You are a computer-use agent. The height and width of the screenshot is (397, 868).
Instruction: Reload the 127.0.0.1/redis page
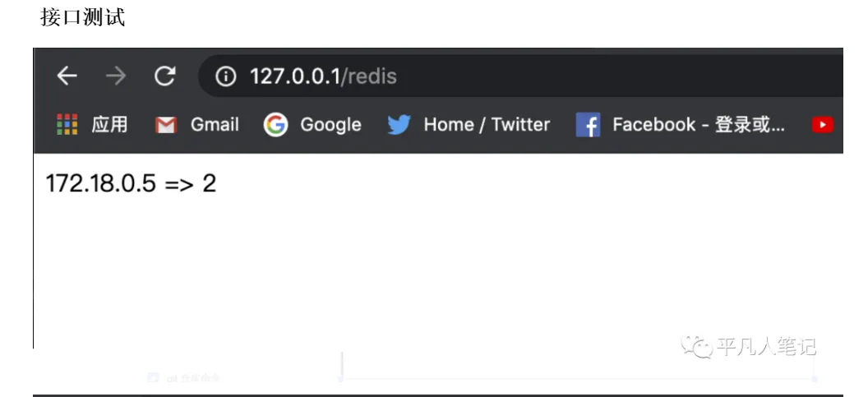[x=165, y=76]
